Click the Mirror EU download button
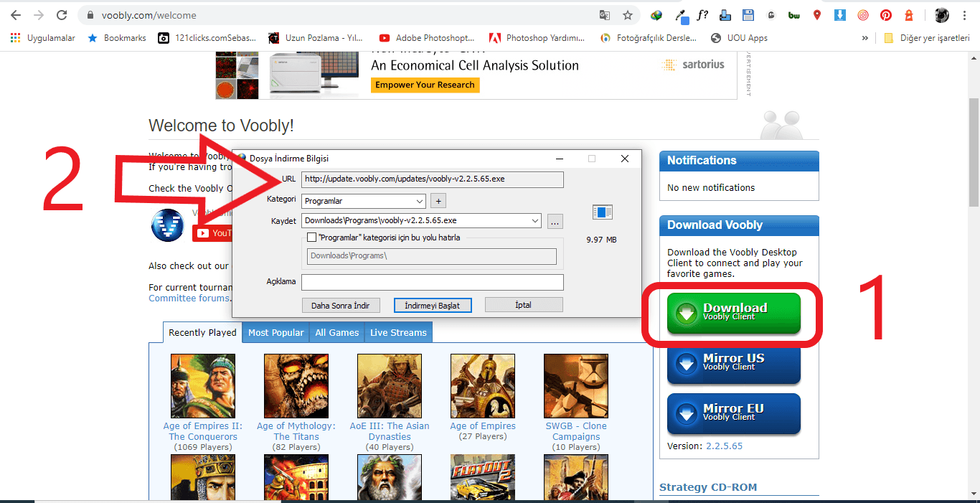980x503 pixels. (x=733, y=413)
